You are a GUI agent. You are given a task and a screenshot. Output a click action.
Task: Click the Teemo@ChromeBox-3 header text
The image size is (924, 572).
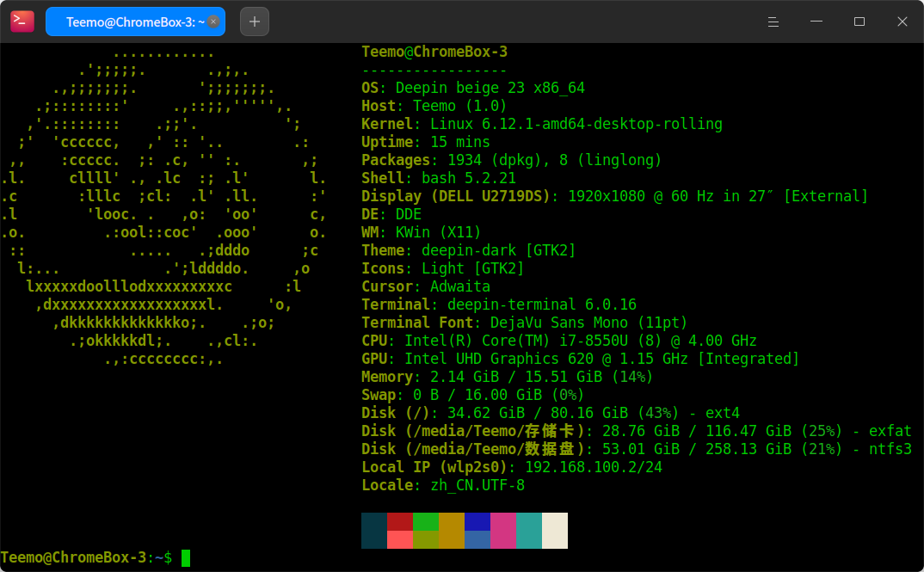pyautogui.click(x=434, y=52)
